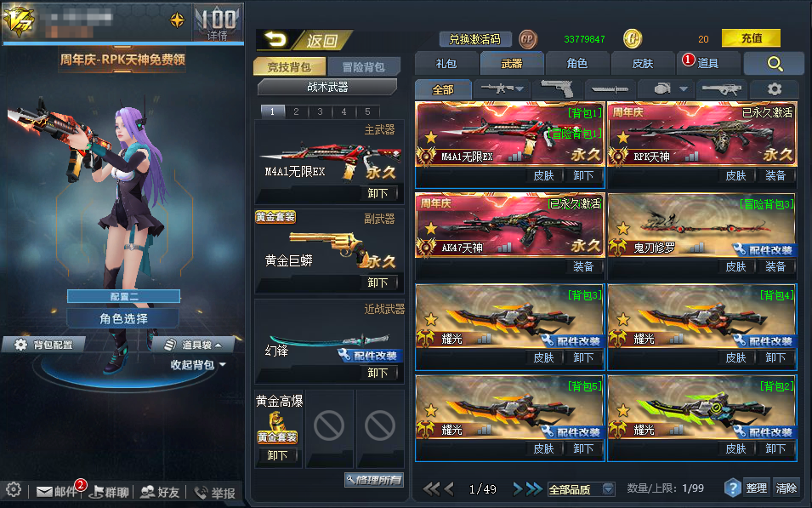Switch to loadout slot 4
This screenshot has width=812, height=508.
pyautogui.click(x=344, y=111)
